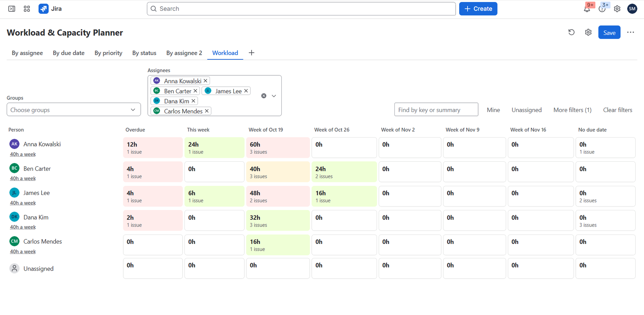Focus the Search field

click(x=301, y=9)
